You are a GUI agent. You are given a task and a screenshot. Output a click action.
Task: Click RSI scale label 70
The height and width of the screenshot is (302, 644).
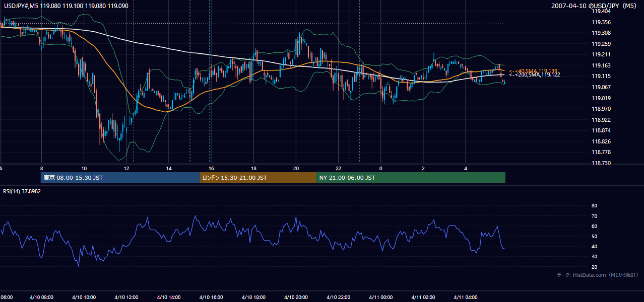(x=594, y=216)
